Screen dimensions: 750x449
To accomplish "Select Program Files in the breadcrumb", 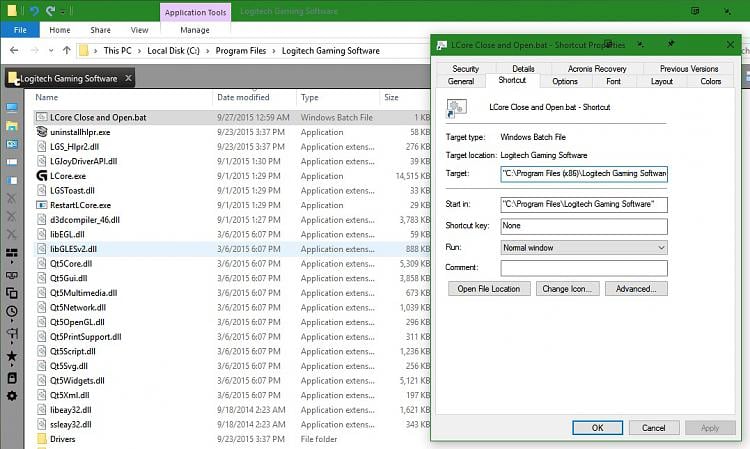I will tap(241, 51).
